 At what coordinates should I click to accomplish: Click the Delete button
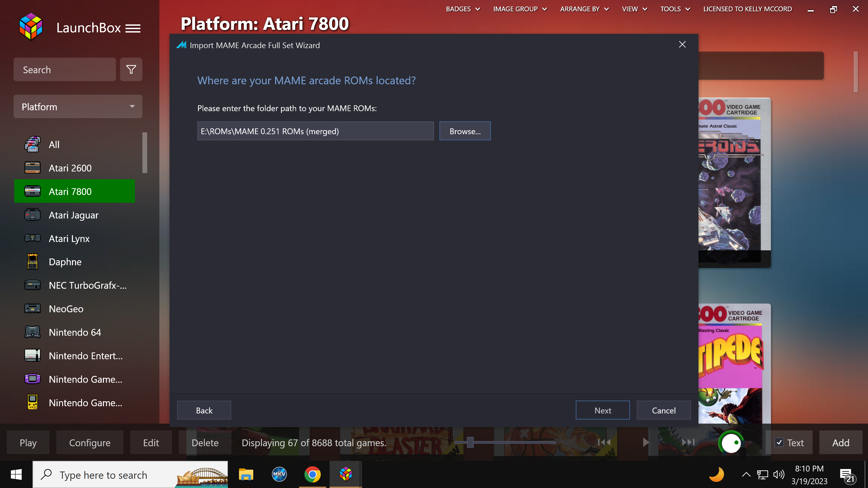pyautogui.click(x=205, y=443)
